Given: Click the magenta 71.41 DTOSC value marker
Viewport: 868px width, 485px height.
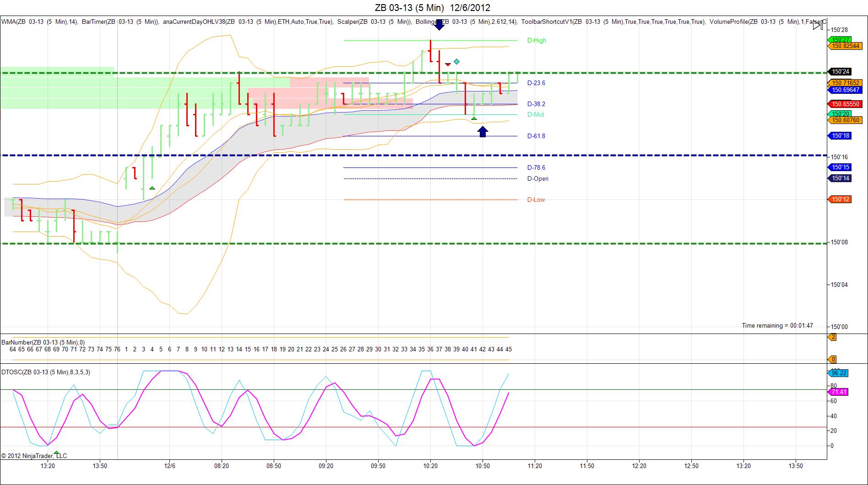Looking at the screenshot, I should (x=837, y=392).
